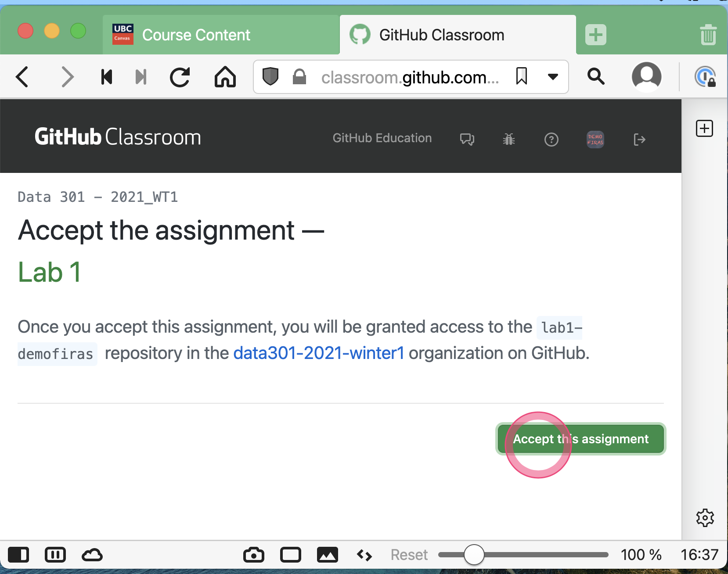
Task: Adjust the page zoom slider
Action: 523,555
